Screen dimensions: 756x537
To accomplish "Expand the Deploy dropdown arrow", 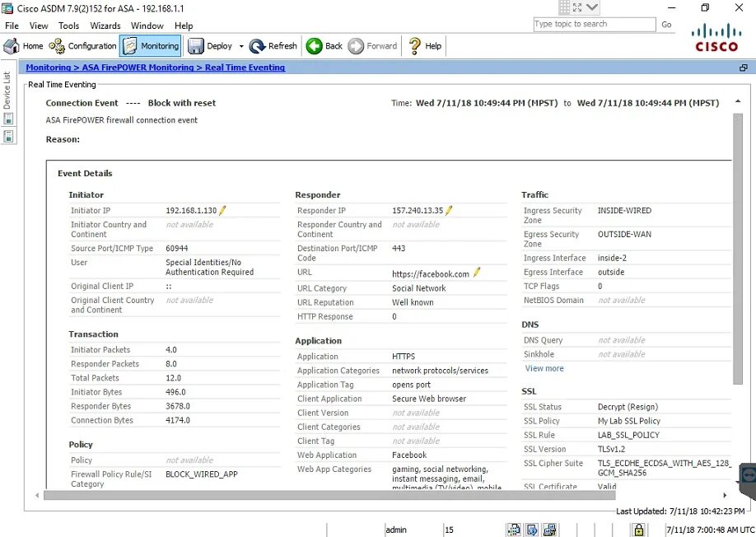I will [x=241, y=46].
